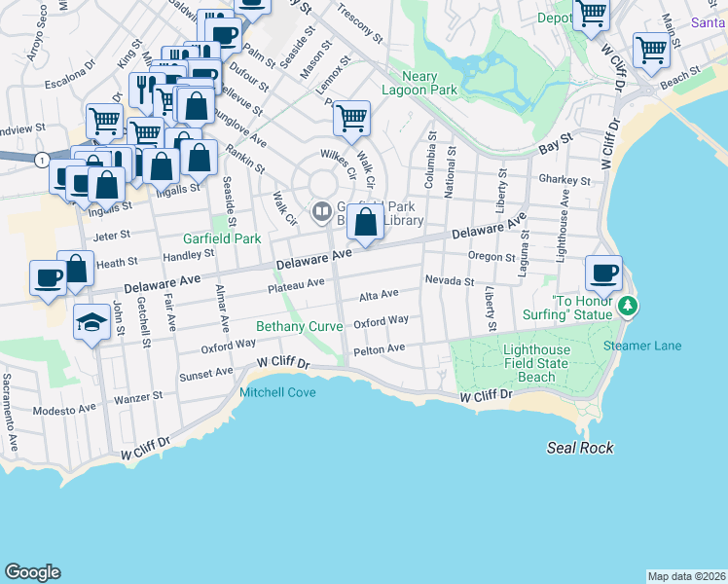Click the Garfield Park Branch Library marker
The height and width of the screenshot is (584, 728).
pyautogui.click(x=321, y=212)
